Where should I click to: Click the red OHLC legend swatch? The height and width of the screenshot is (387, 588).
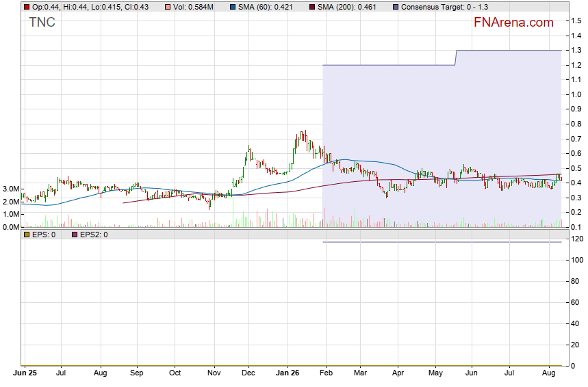27,7
